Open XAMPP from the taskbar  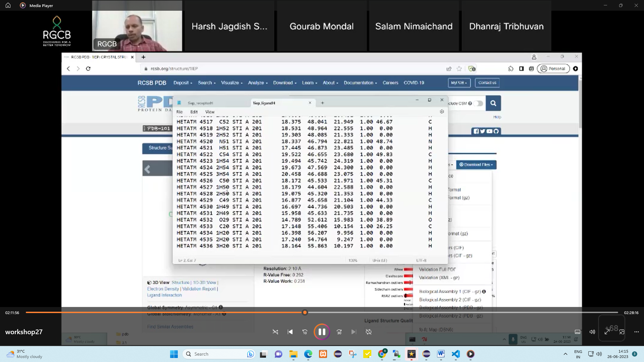pos(323,354)
